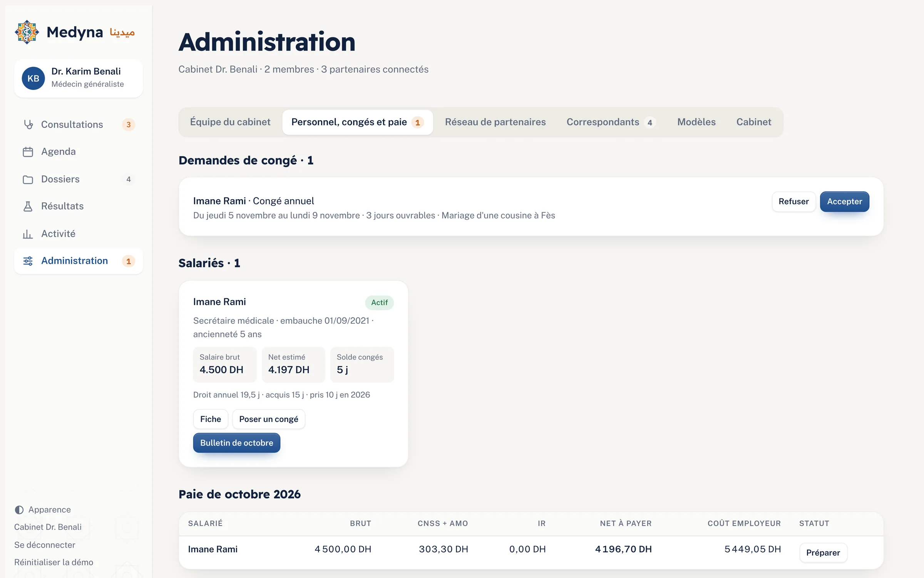Click the NET À PAYER column header
This screenshot has height=578, width=924.
click(626, 523)
